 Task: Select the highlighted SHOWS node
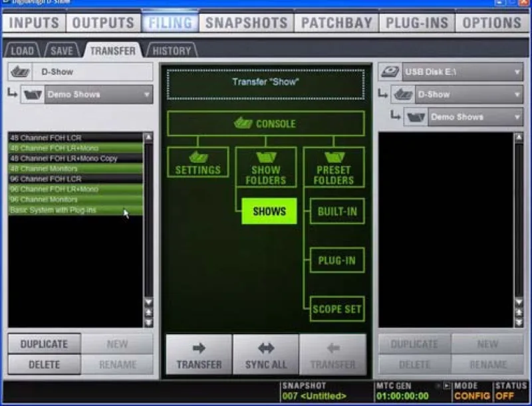click(269, 211)
